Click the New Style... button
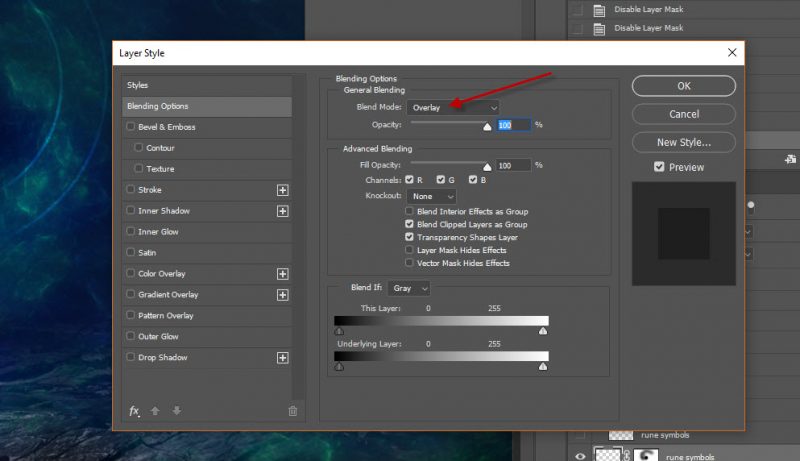The image size is (800, 461). tap(683, 143)
